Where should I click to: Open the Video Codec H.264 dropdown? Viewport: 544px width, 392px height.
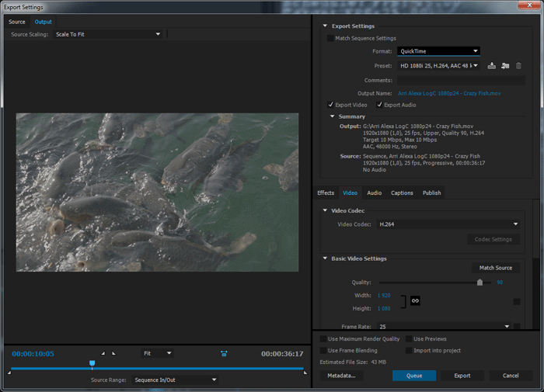pyautogui.click(x=448, y=224)
